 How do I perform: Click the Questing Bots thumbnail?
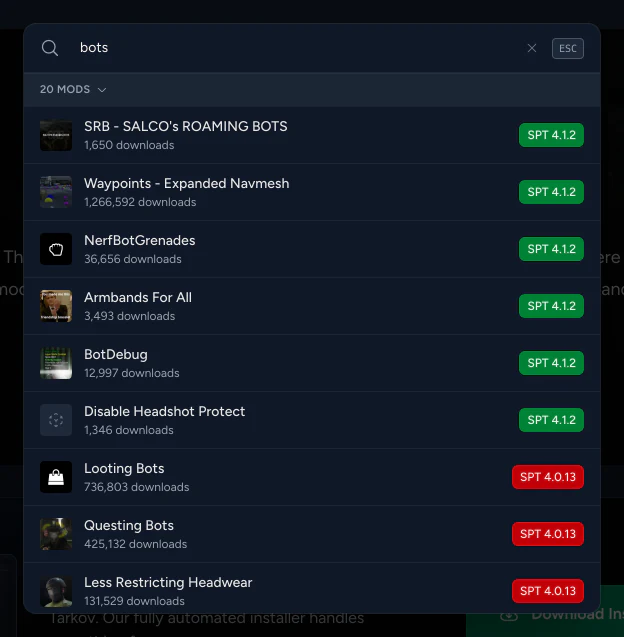tap(56, 534)
